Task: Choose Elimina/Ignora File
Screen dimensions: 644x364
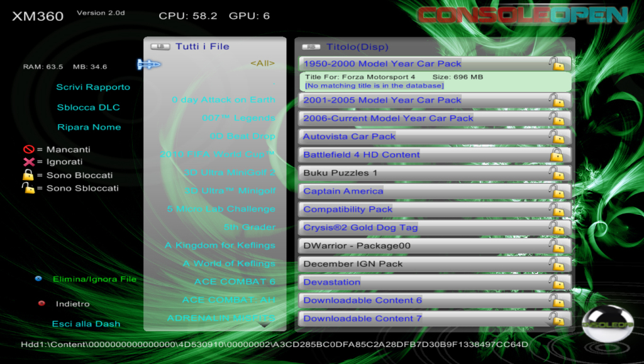Action: coord(94,279)
